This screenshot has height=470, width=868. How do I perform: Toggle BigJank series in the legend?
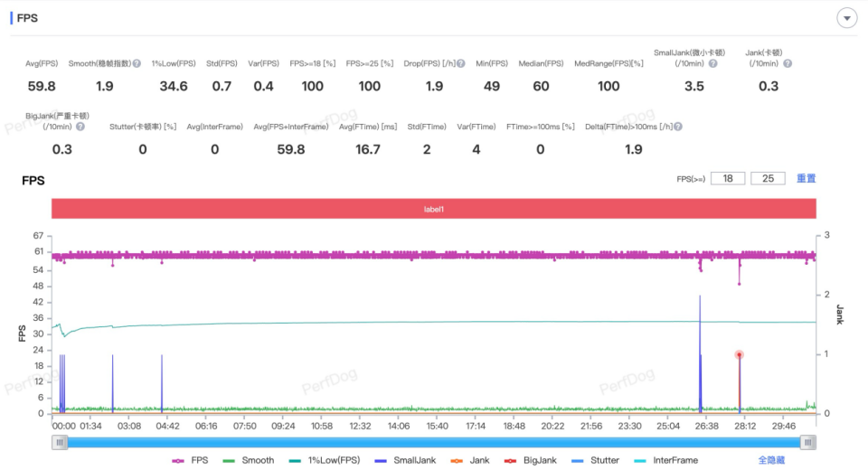click(x=531, y=460)
